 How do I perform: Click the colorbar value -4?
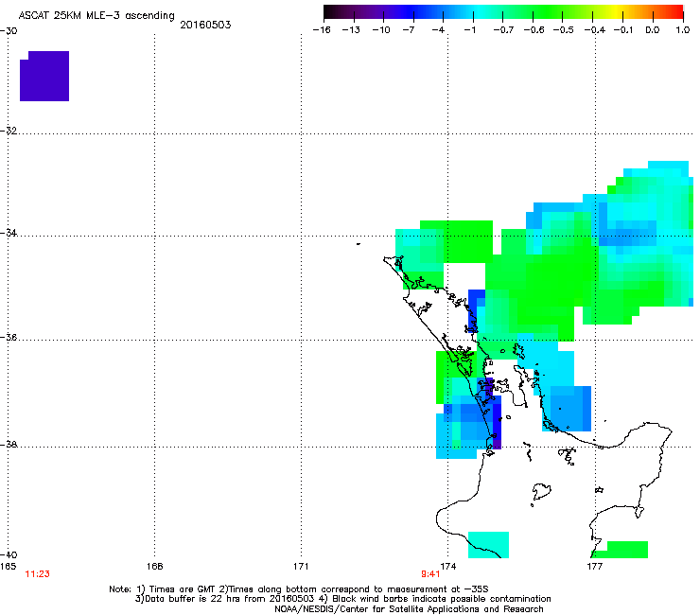pos(438,30)
